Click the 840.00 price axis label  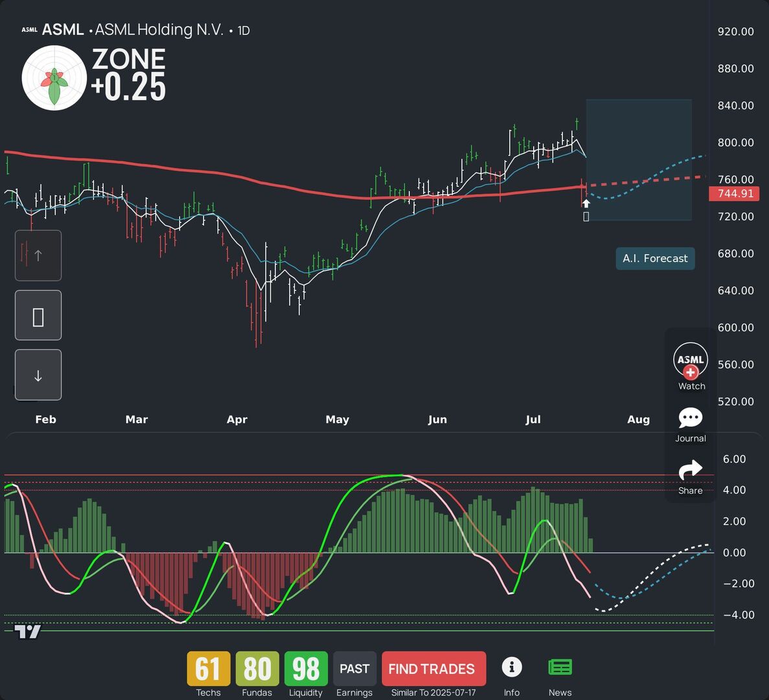[736, 106]
